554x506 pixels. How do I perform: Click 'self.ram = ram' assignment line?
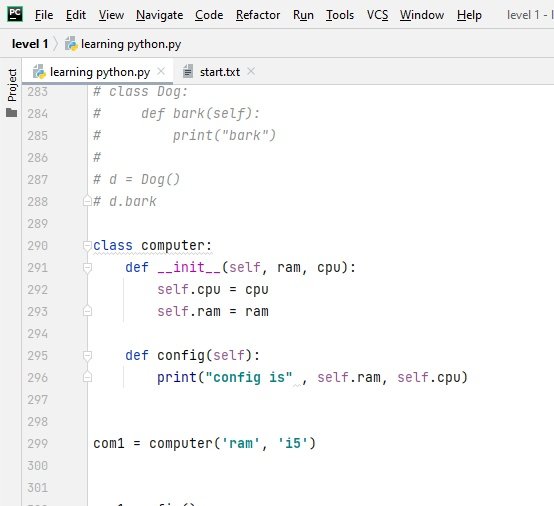pyautogui.click(x=213, y=311)
